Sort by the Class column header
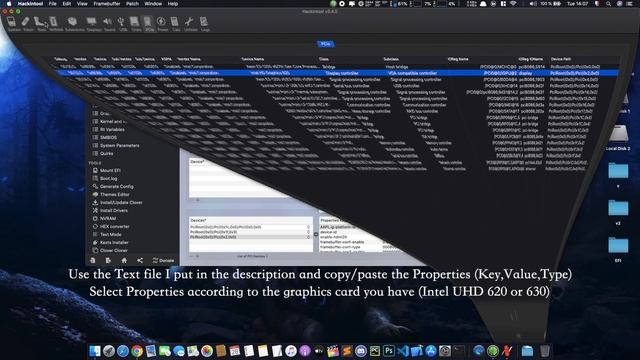640x360 pixels. point(324,59)
